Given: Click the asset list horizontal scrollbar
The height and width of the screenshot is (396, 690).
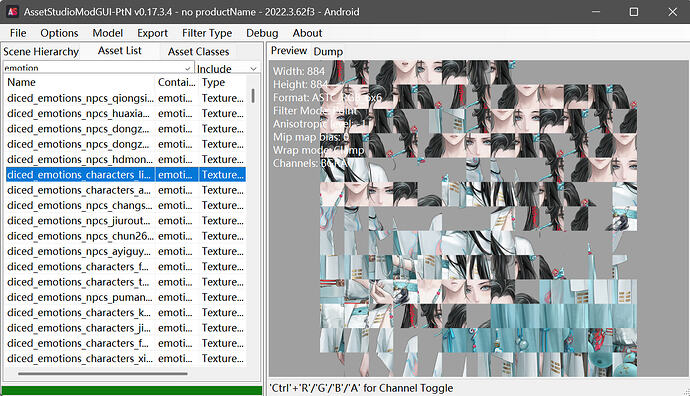Looking at the screenshot, I should click(x=103, y=374).
